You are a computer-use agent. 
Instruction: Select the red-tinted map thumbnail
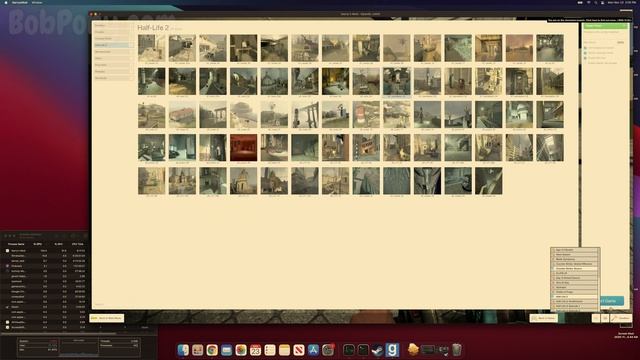point(244,148)
